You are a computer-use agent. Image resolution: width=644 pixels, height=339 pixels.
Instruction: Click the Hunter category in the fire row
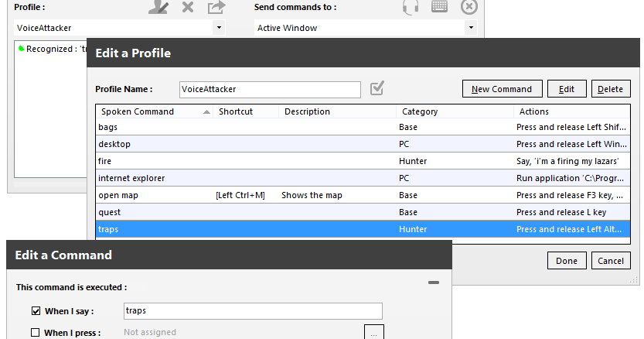413,161
